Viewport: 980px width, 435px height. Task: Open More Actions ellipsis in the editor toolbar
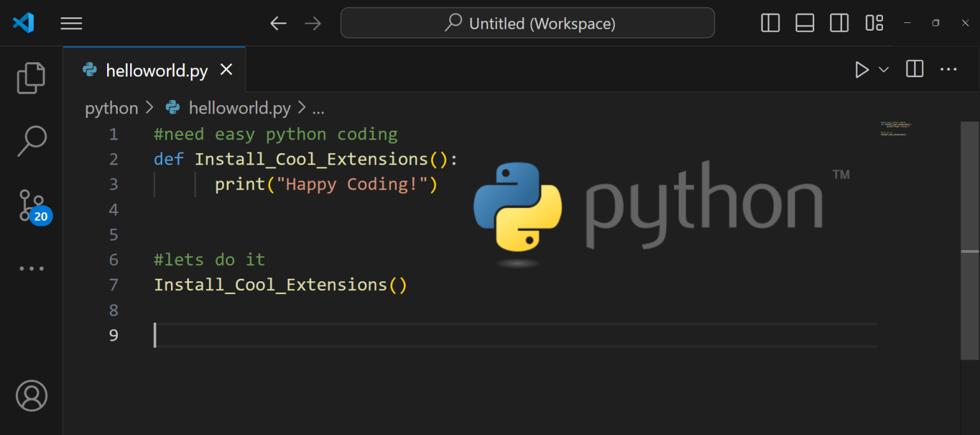tap(949, 70)
